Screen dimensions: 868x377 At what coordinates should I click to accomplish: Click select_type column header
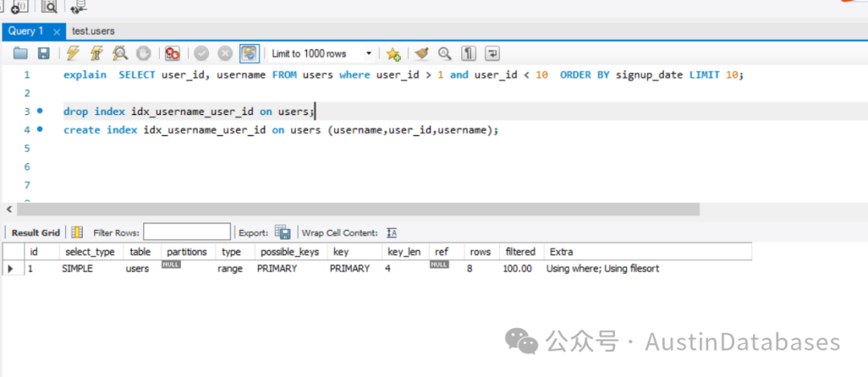91,252
